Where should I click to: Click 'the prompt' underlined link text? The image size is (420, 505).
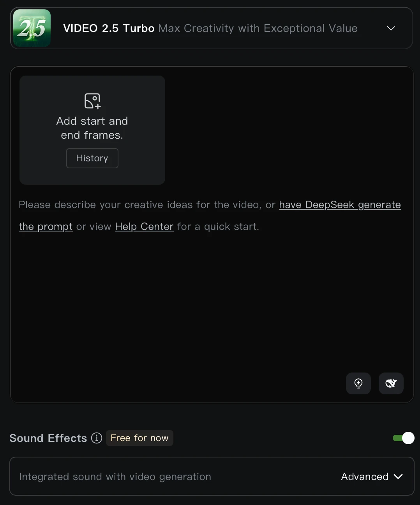click(x=46, y=226)
